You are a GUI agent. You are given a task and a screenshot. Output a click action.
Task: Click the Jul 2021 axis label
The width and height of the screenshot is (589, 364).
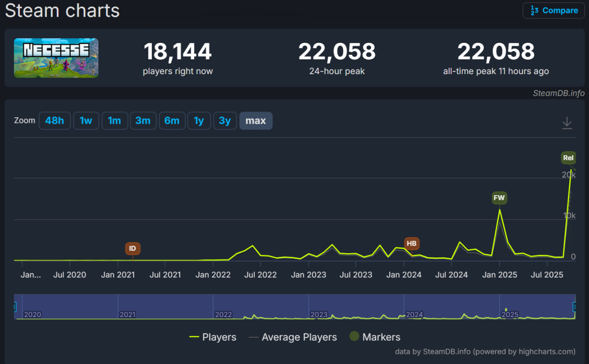pyautogui.click(x=165, y=275)
